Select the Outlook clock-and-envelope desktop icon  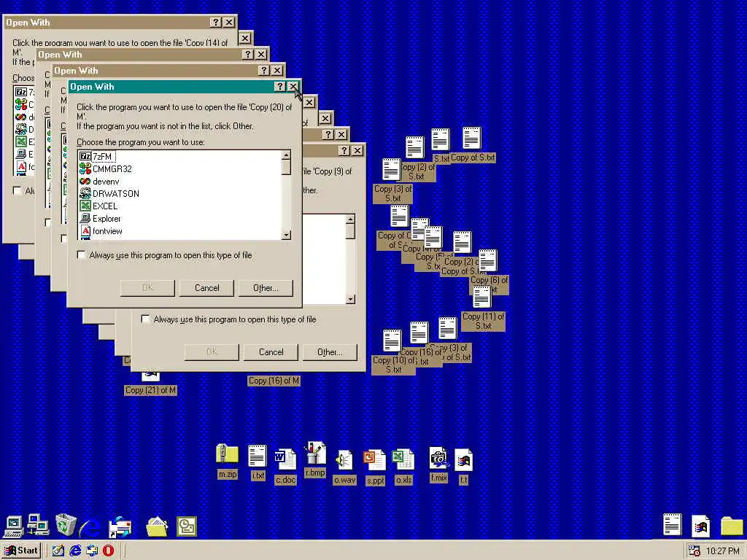point(187,526)
